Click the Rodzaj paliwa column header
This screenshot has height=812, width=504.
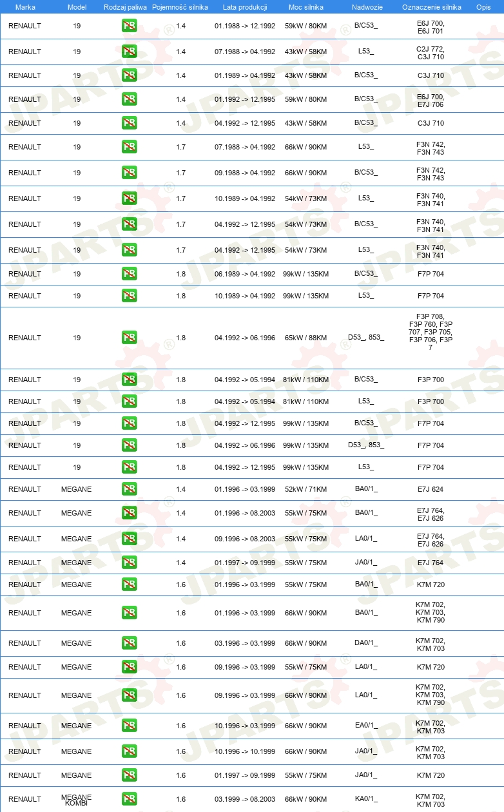click(x=125, y=7)
